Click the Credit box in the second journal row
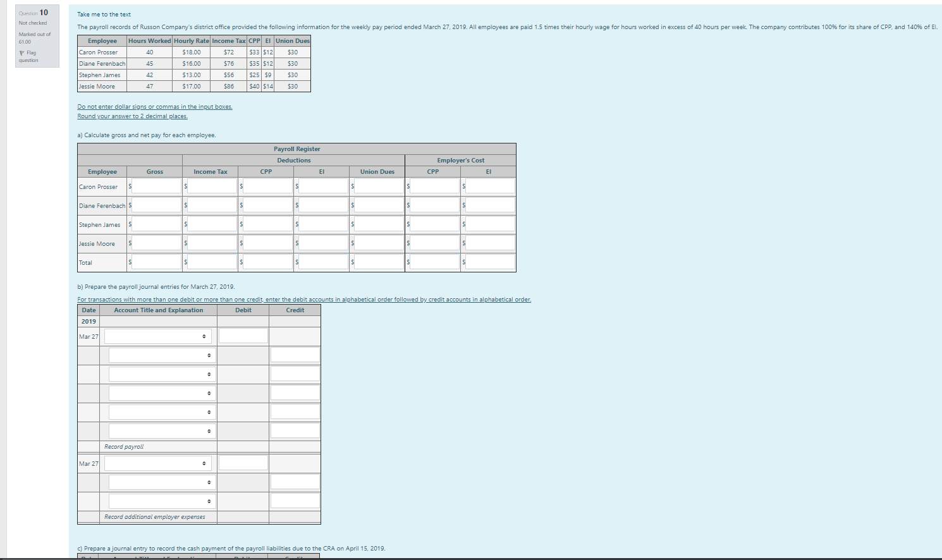 (295, 355)
